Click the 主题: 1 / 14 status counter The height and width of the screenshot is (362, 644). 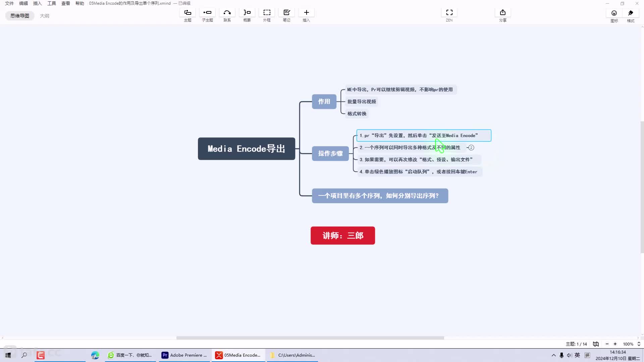[576, 344]
